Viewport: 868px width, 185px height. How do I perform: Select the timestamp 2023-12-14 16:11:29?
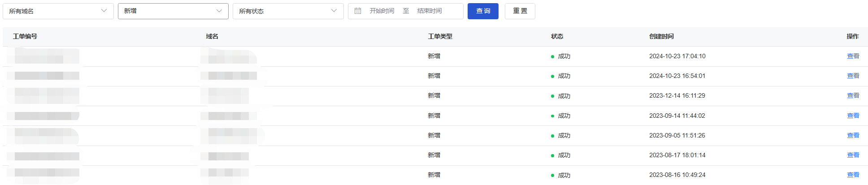(x=677, y=95)
